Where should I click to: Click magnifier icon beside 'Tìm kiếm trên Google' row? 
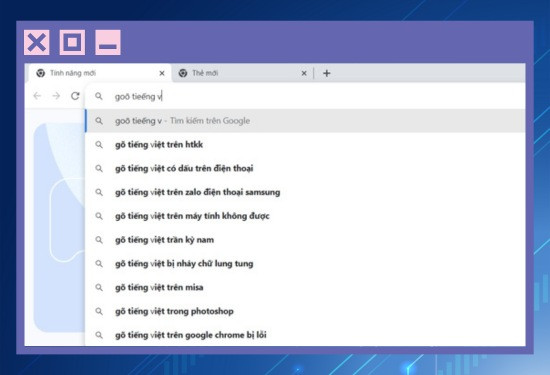[x=99, y=121]
